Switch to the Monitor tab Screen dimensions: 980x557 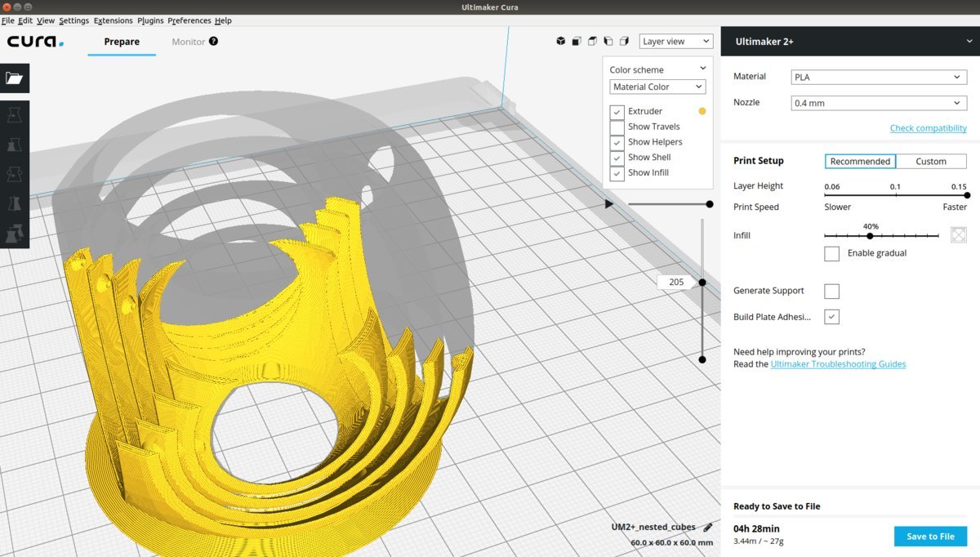(x=189, y=41)
